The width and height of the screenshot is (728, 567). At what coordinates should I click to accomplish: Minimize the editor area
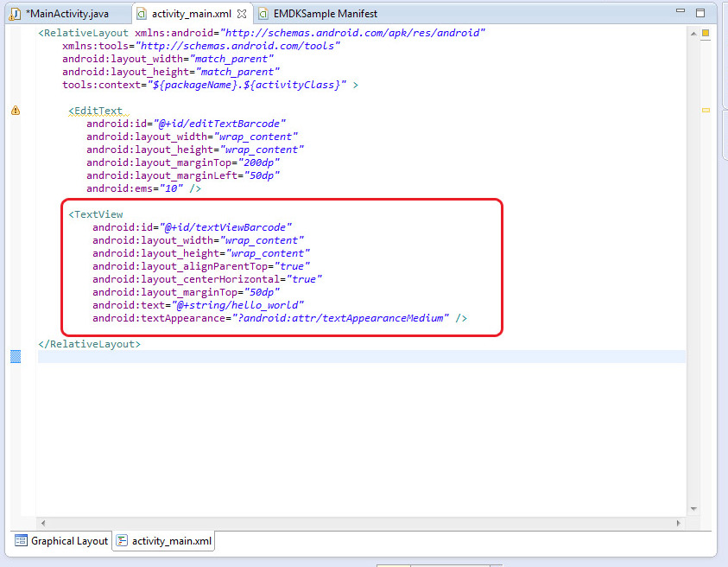click(x=679, y=13)
